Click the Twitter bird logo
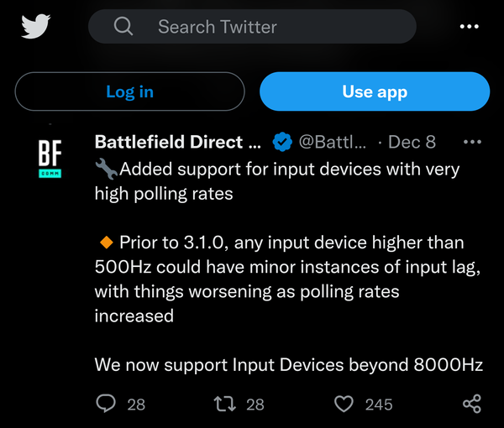This screenshot has height=428, width=504. tap(36, 26)
